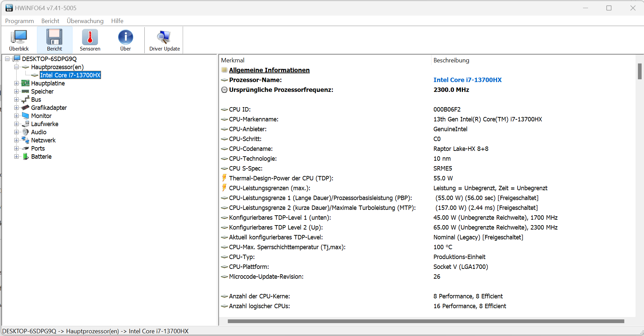Click the horizontal scrollbar in details pane
Screen dimensions: 644x336
click(x=426, y=321)
